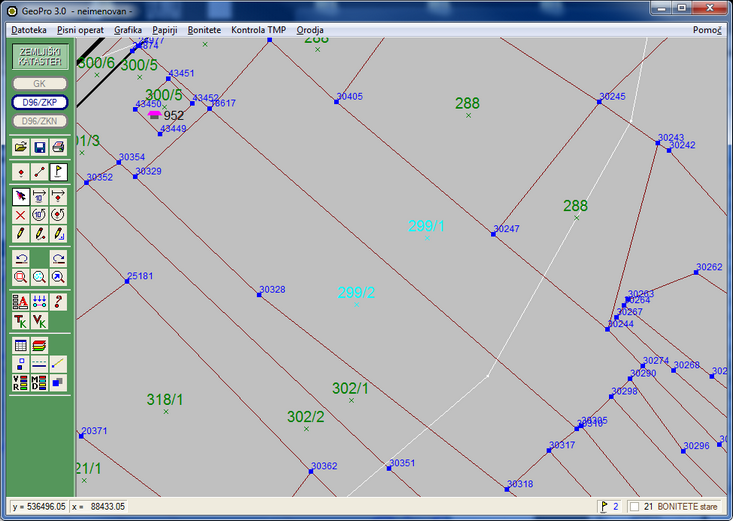Open file with the folder icon
The image size is (733, 521).
click(x=21, y=147)
